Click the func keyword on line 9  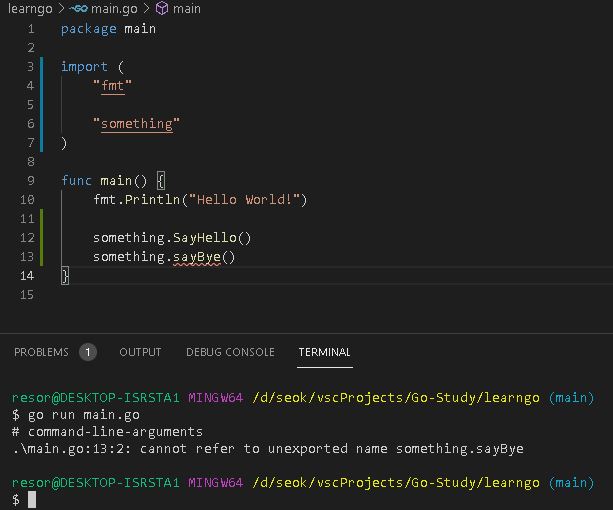[x=77, y=181]
